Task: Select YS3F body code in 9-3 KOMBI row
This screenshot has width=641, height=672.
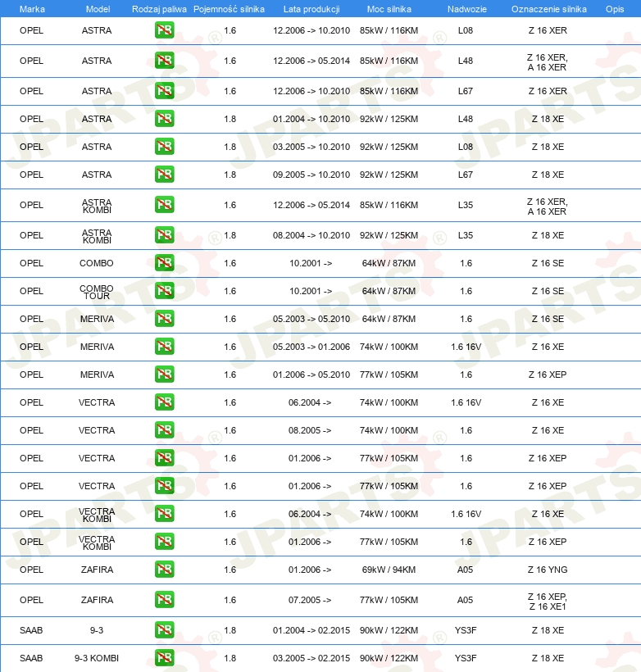Action: coord(466,658)
